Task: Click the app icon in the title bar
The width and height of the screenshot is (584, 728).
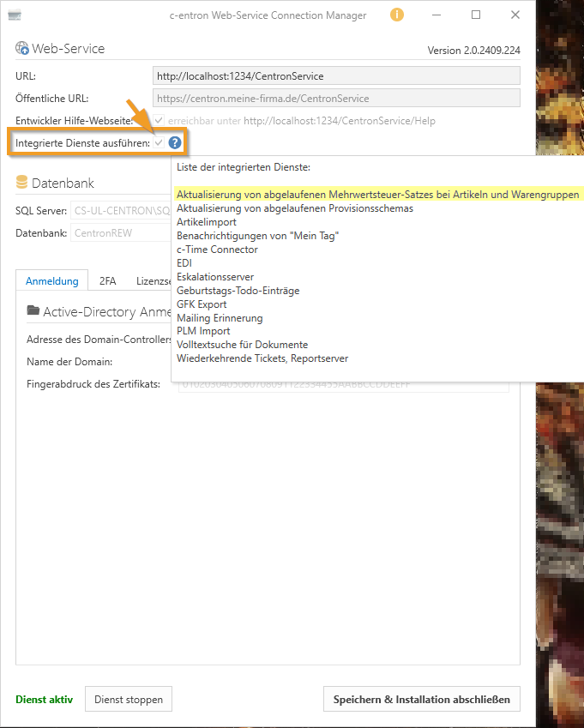Action: point(15,15)
